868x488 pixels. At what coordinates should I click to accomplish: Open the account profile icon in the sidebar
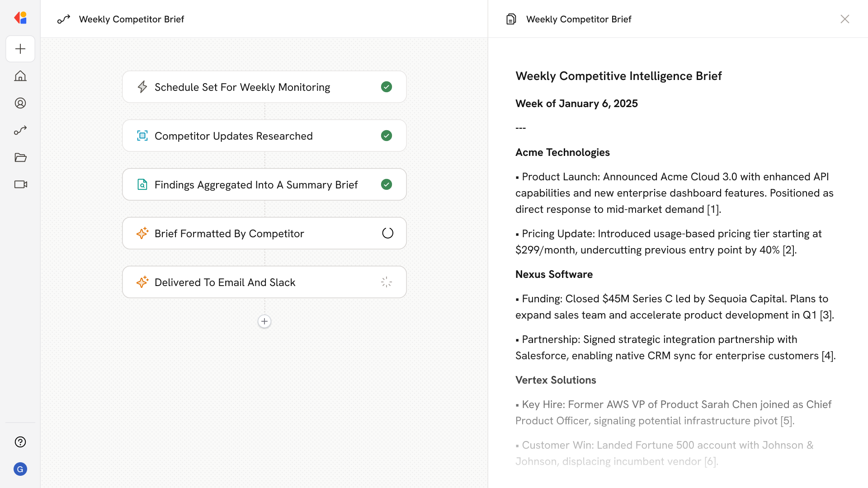pos(20,103)
